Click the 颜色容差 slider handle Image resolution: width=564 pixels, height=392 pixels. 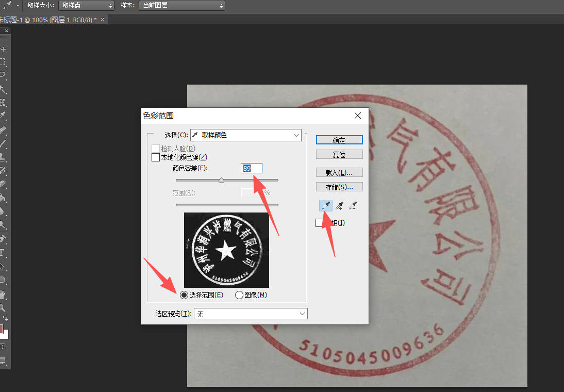[x=221, y=180]
